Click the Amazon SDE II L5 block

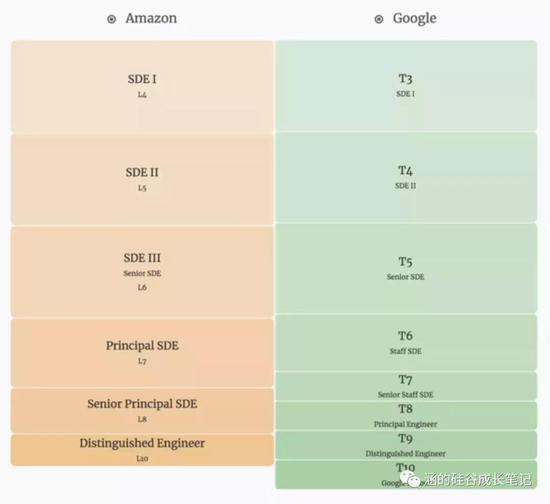142,179
